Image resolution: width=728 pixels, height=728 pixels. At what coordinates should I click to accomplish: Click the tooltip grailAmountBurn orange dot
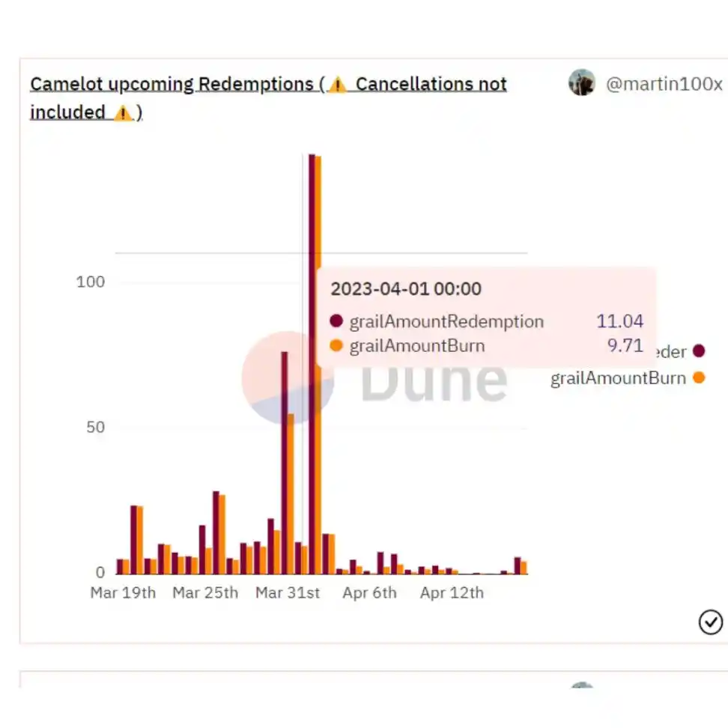(336, 345)
